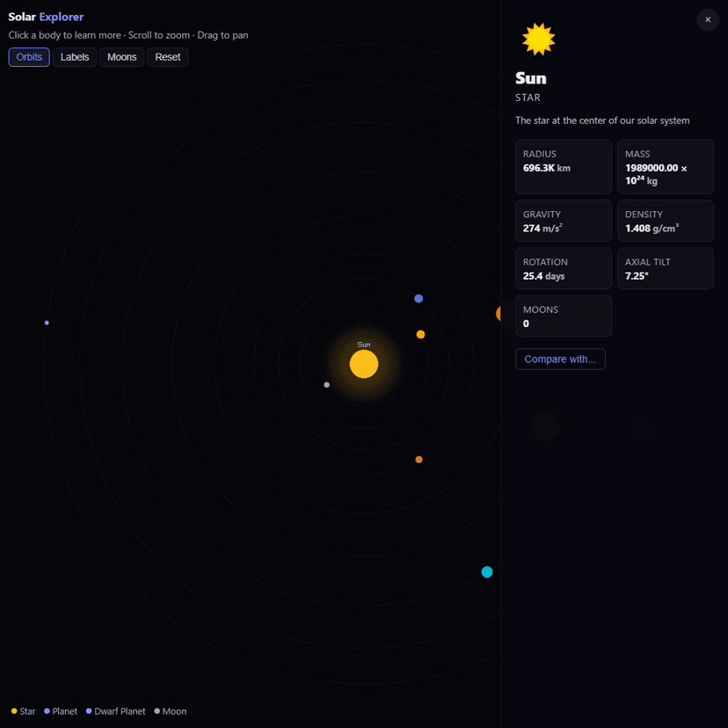The width and height of the screenshot is (728, 728).
Task: Enable the Labels toggle
Action: 75,56
